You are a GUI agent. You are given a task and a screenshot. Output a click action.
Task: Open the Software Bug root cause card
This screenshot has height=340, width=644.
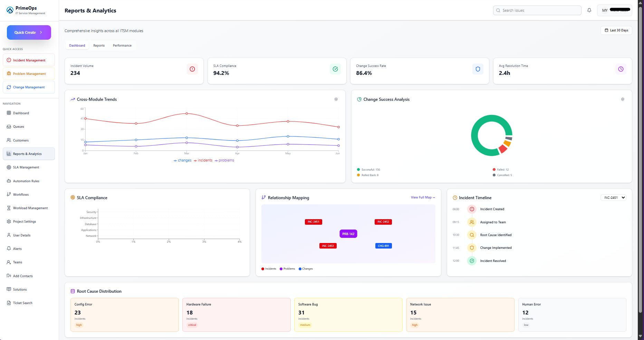click(x=348, y=315)
